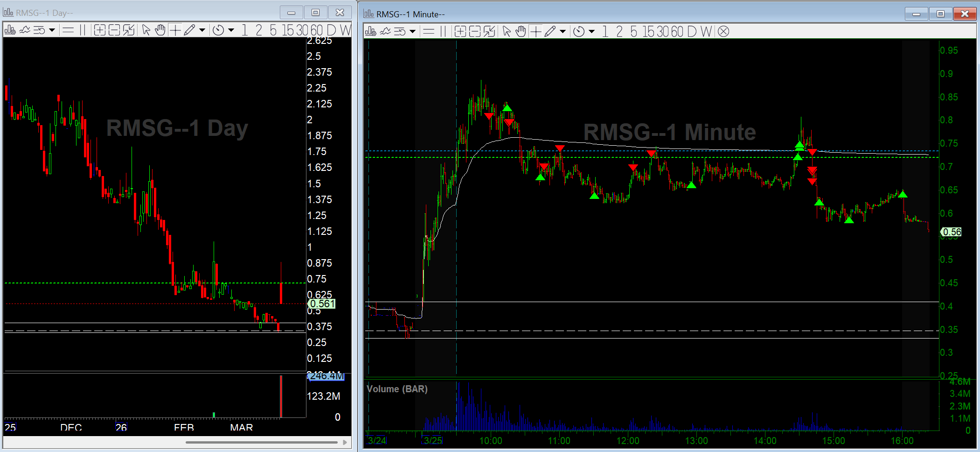Image resolution: width=980 pixels, height=452 pixels.
Task: Set Day window chart to 5 minute
Action: click(273, 30)
